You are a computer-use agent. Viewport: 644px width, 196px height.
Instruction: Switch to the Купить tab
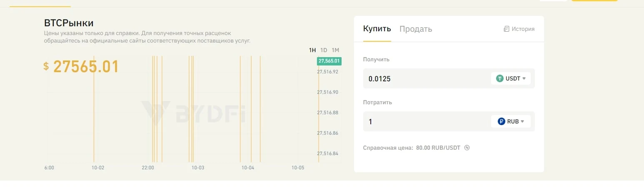pyautogui.click(x=377, y=29)
